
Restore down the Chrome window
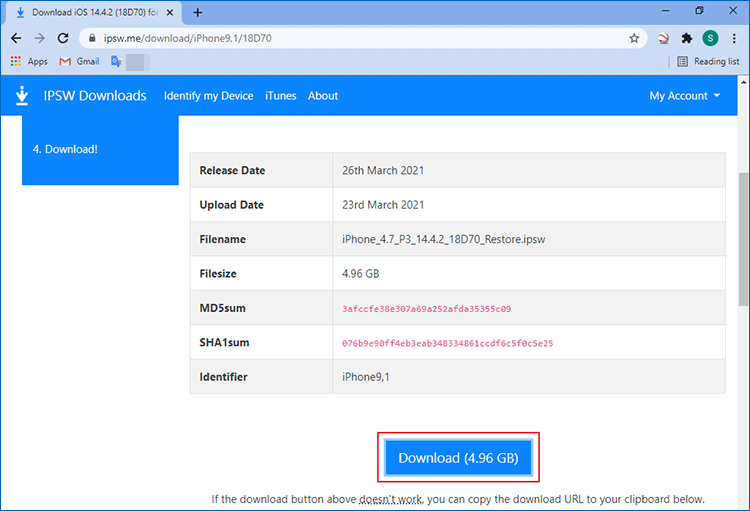click(x=699, y=11)
